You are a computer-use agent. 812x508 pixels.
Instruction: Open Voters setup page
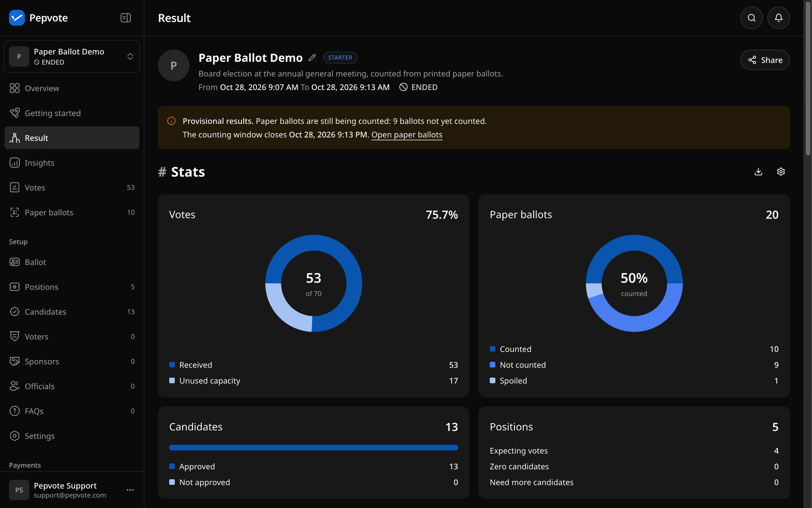[72, 337]
